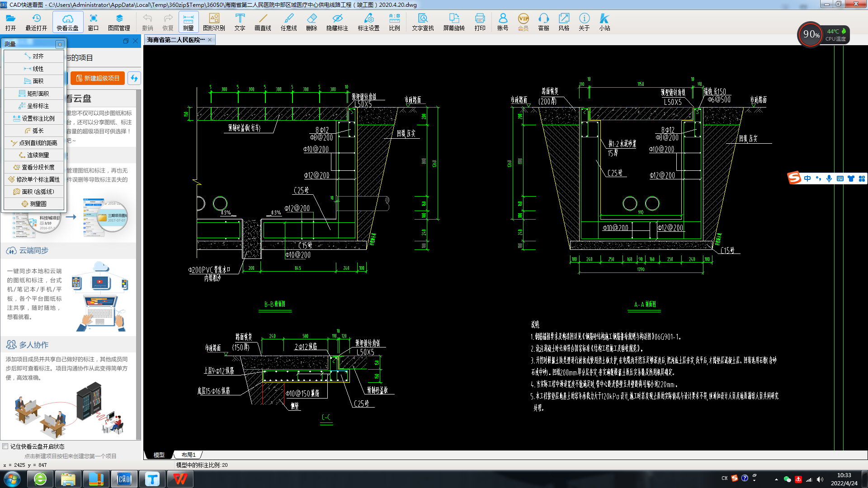The width and height of the screenshot is (868, 488).
Task: Choose 点到直线的距离 option
Action: click(x=34, y=143)
